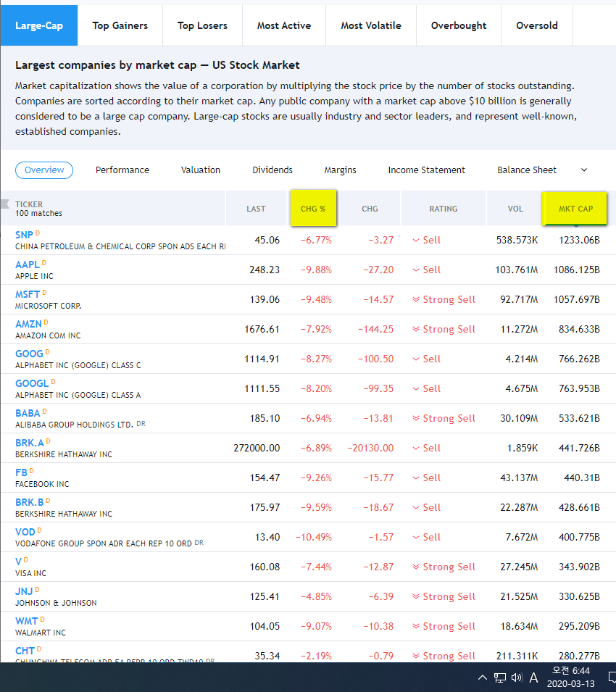Open the AAPL ticker link
616x692 pixels.
tap(28, 264)
